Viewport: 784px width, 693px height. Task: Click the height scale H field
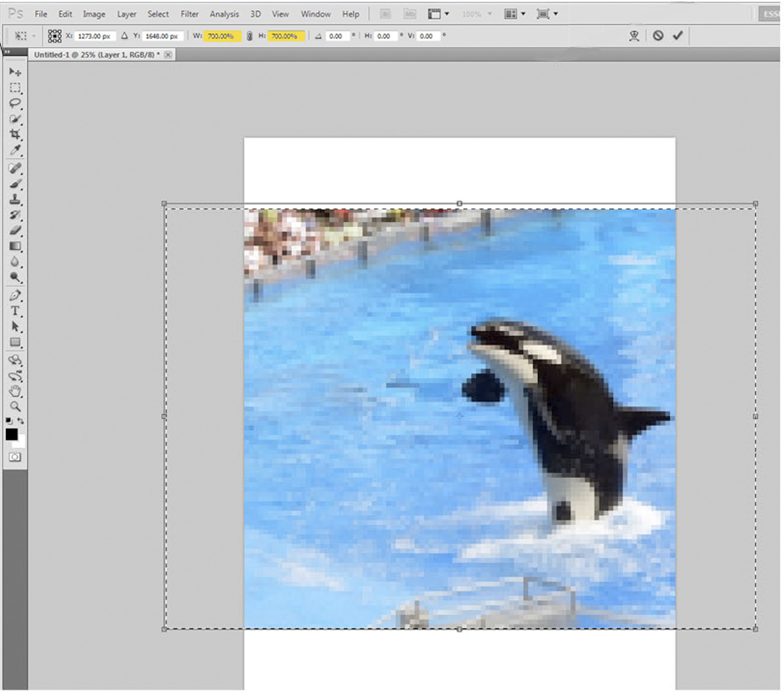286,36
